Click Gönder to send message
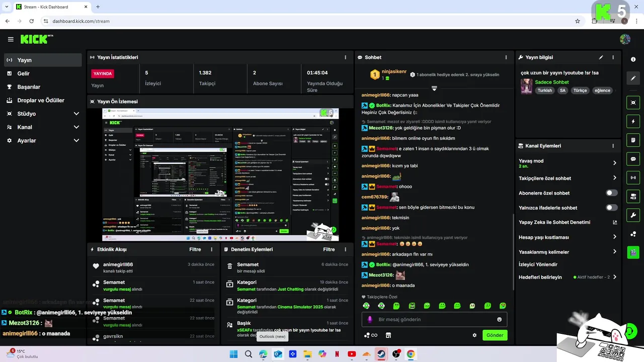The width and height of the screenshot is (644, 362). click(495, 335)
